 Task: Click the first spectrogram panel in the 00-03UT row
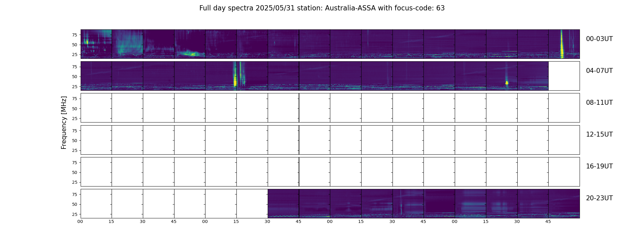pos(96,44)
